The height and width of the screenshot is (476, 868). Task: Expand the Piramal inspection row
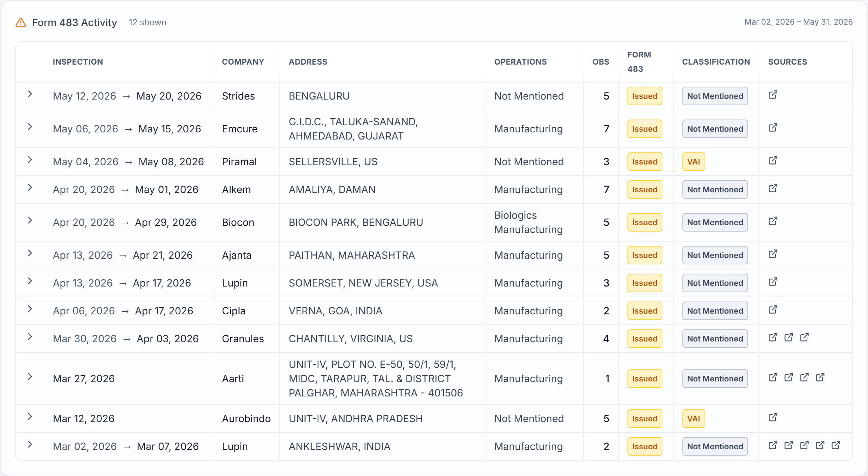click(30, 160)
